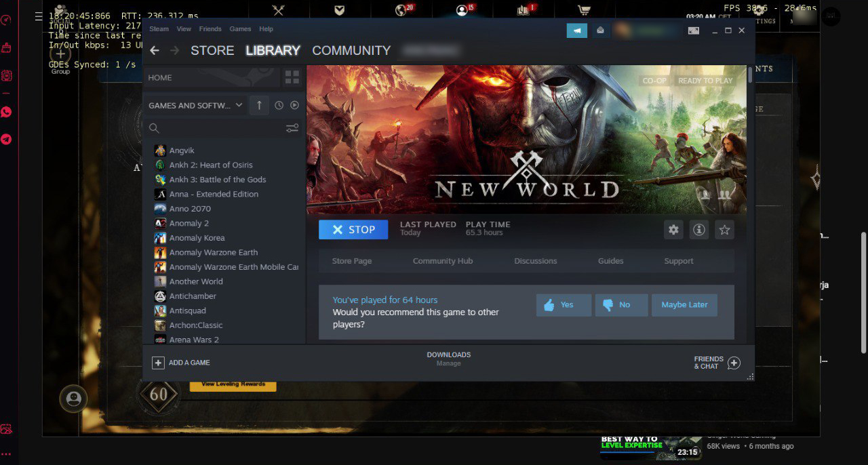Open New World game settings gear
The width and height of the screenshot is (868, 465).
click(x=673, y=230)
